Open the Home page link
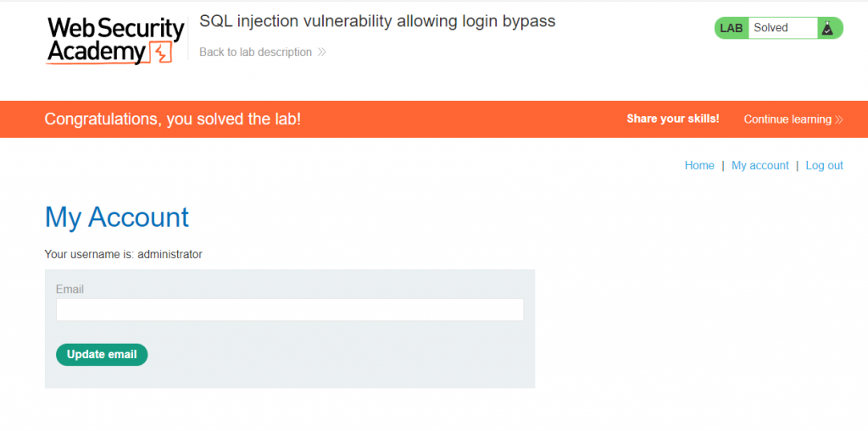868x431 pixels. pyautogui.click(x=699, y=166)
